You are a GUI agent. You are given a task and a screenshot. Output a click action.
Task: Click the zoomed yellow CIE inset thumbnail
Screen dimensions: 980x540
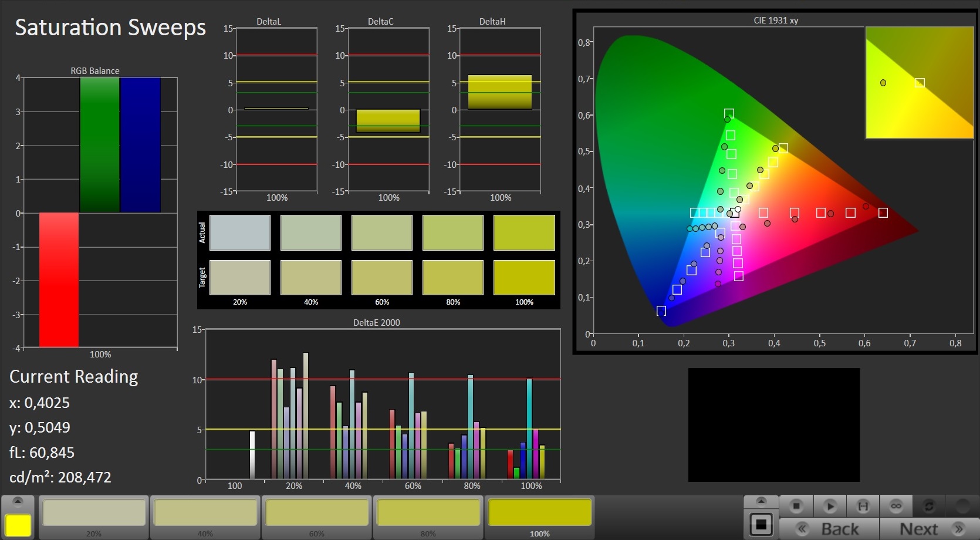tap(920, 83)
